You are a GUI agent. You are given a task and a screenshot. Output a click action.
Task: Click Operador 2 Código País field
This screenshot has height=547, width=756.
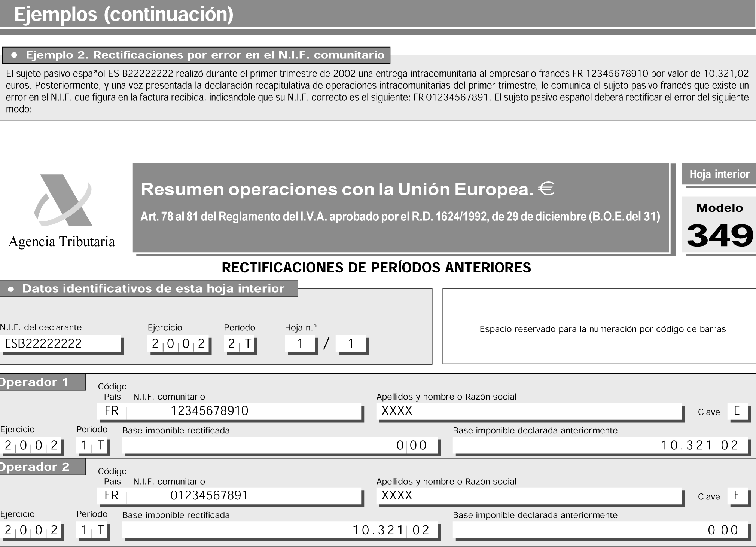tap(112, 496)
